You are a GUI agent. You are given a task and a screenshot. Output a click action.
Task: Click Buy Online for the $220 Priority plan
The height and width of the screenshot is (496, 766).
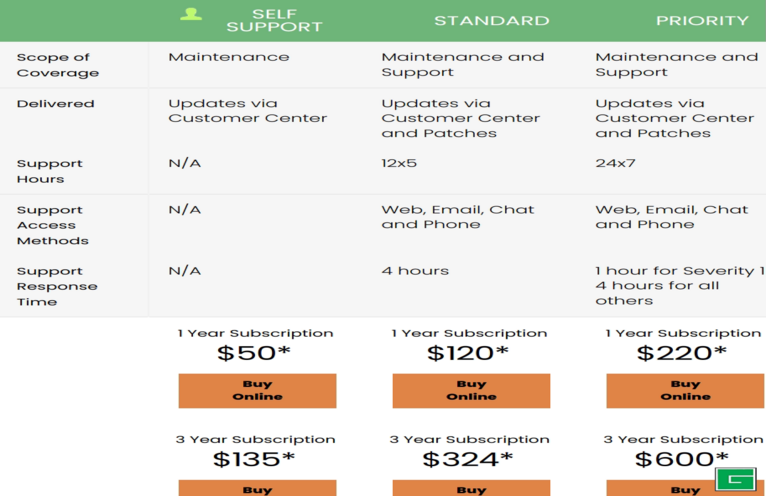[x=685, y=390]
